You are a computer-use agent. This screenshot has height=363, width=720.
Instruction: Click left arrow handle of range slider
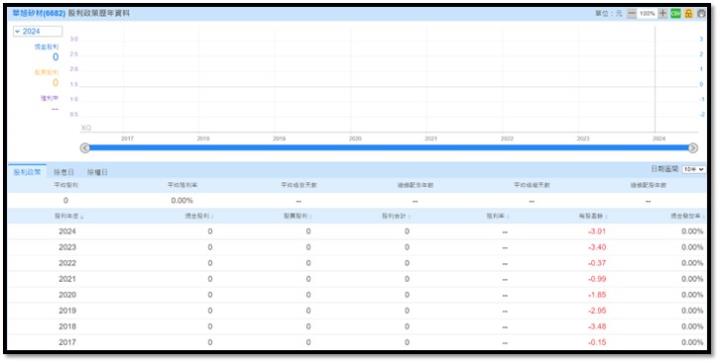coord(85,148)
